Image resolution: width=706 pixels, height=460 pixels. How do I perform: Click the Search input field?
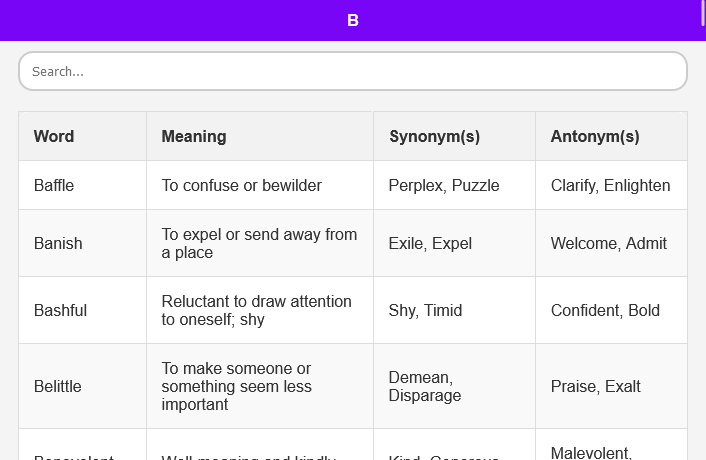pyautogui.click(x=352, y=71)
